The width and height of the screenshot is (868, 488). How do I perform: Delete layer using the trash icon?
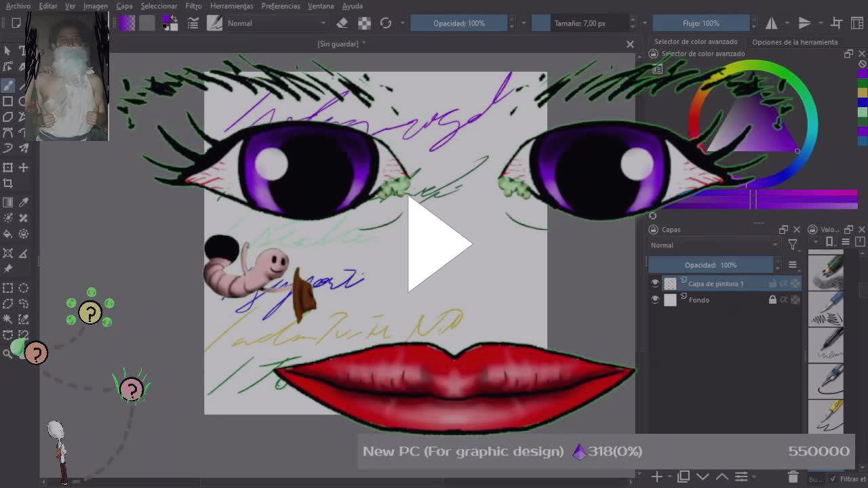coord(793,476)
